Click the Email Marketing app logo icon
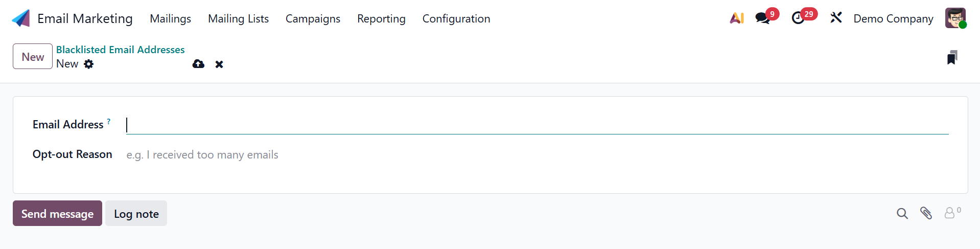 pyautogui.click(x=21, y=18)
